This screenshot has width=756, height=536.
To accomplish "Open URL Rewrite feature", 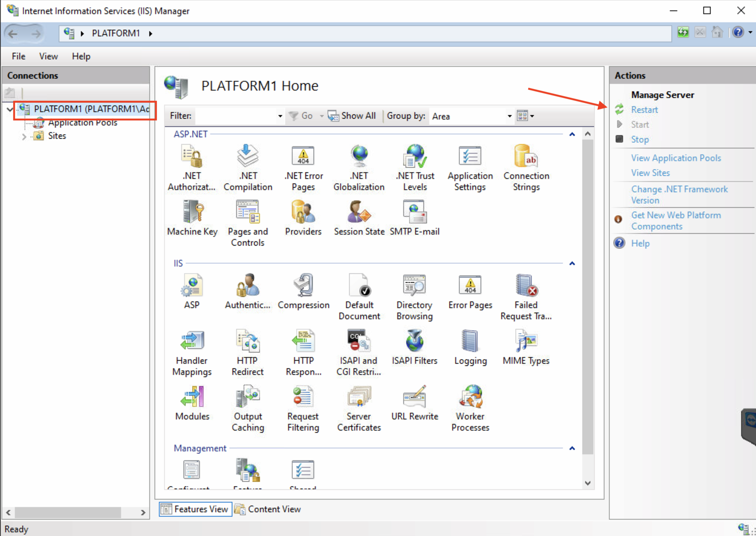I will pyautogui.click(x=414, y=403).
